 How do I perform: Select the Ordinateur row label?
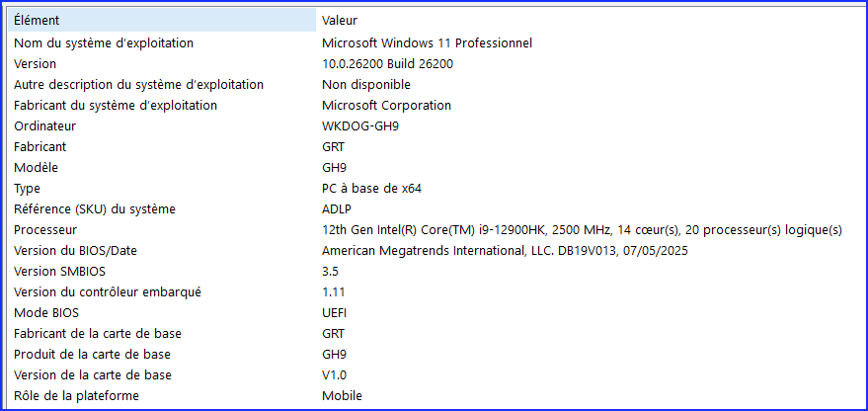coord(44,125)
